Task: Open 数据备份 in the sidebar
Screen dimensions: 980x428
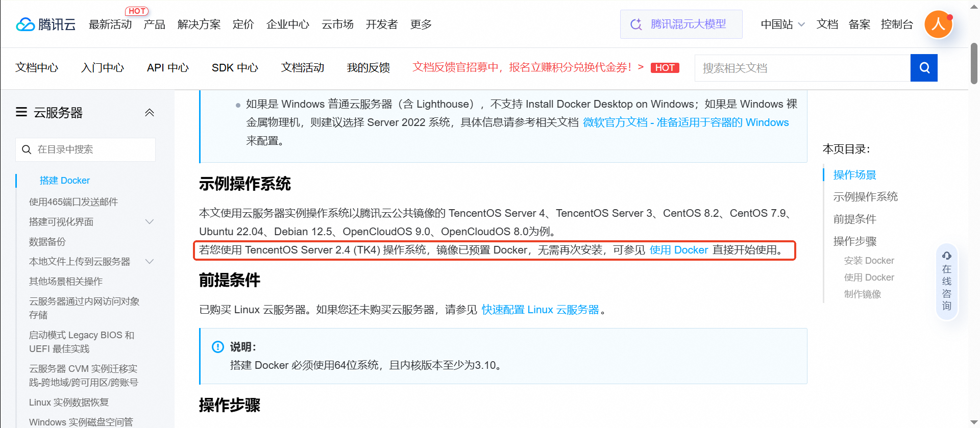Action: pyautogui.click(x=47, y=242)
